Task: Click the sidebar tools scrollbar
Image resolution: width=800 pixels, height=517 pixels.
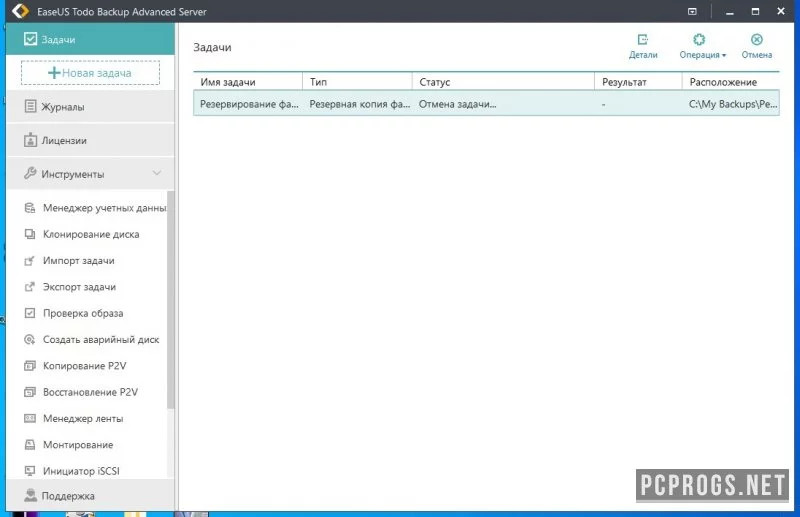Action: (x=170, y=300)
